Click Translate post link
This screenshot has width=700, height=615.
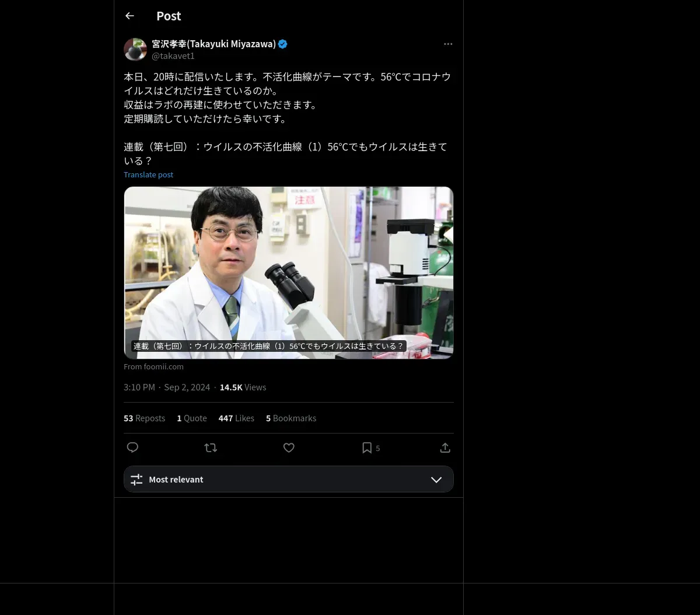click(x=148, y=174)
